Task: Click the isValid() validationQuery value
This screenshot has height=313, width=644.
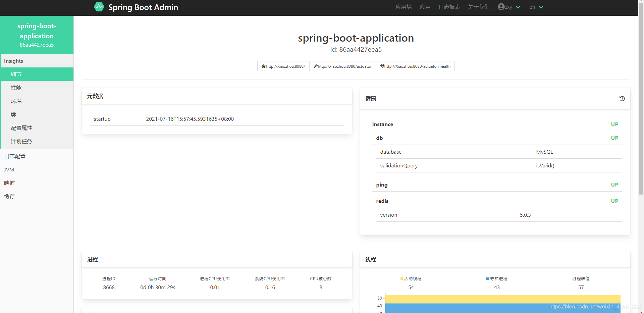Action: click(545, 165)
